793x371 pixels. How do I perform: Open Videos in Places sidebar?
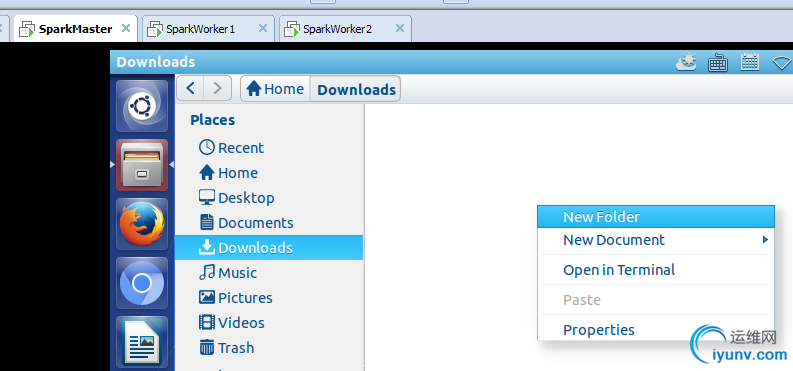click(269, 322)
